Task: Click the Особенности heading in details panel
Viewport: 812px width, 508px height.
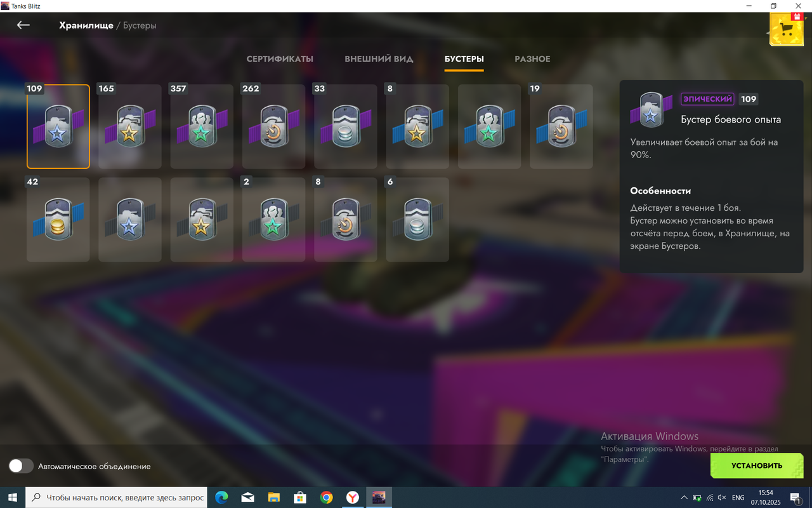Action: tap(660, 190)
